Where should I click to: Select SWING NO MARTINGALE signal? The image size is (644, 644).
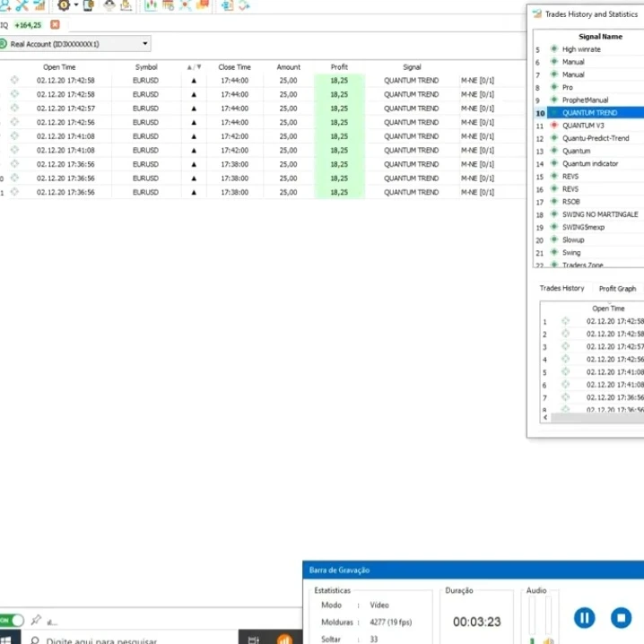[599, 214]
